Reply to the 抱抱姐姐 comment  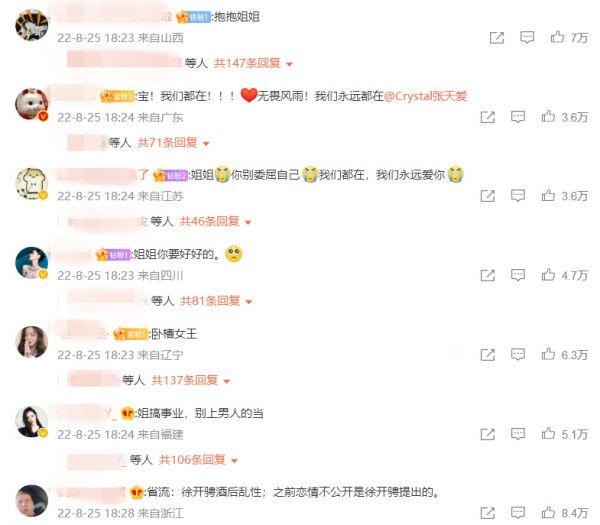point(527,38)
